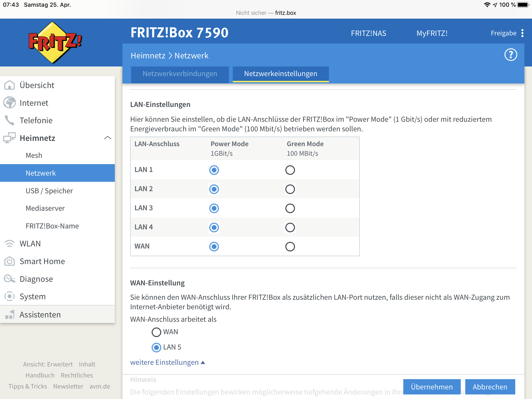The height and width of the screenshot is (399, 532).
Task: Select Power Mode for LAN 4
Action: (x=214, y=227)
